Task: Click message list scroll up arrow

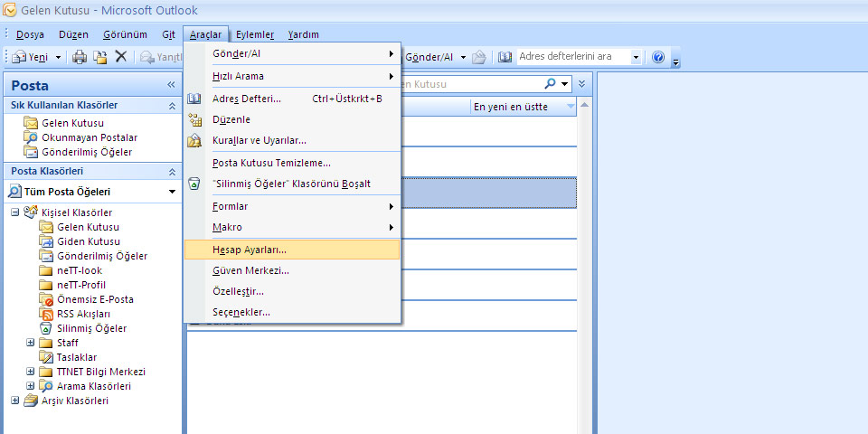Action: pyautogui.click(x=583, y=105)
